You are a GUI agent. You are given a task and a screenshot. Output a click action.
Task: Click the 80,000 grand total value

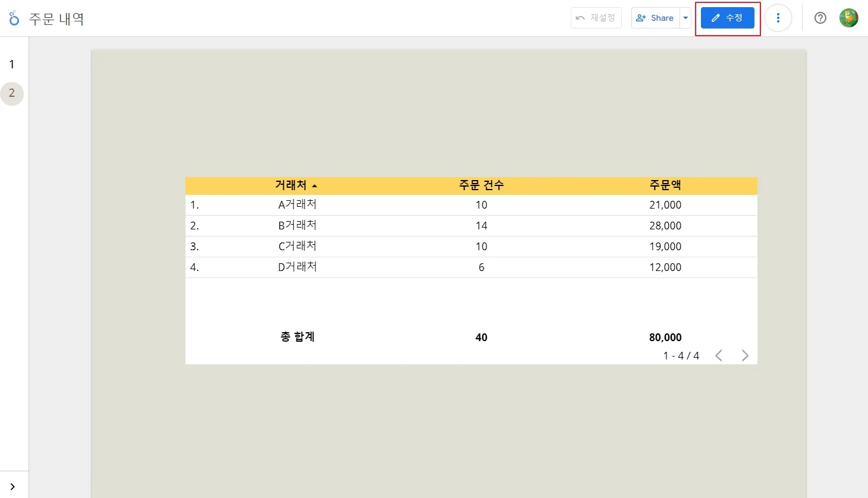[665, 338]
